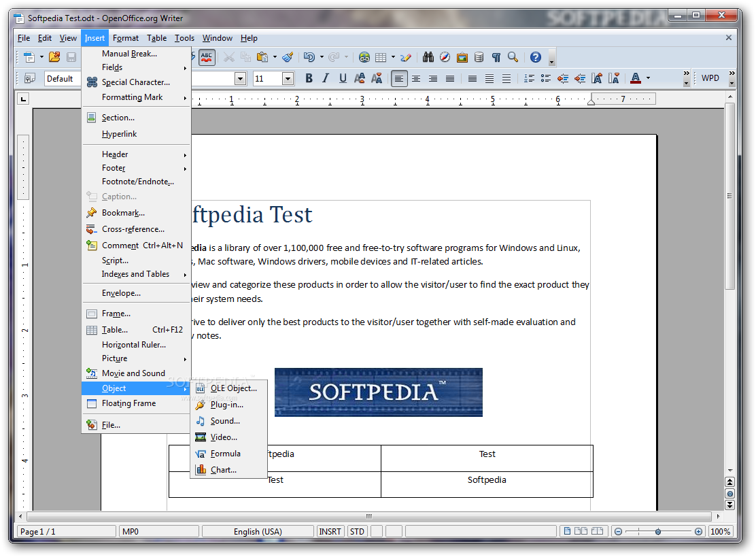Click INSRT insert mode status field

click(x=330, y=531)
